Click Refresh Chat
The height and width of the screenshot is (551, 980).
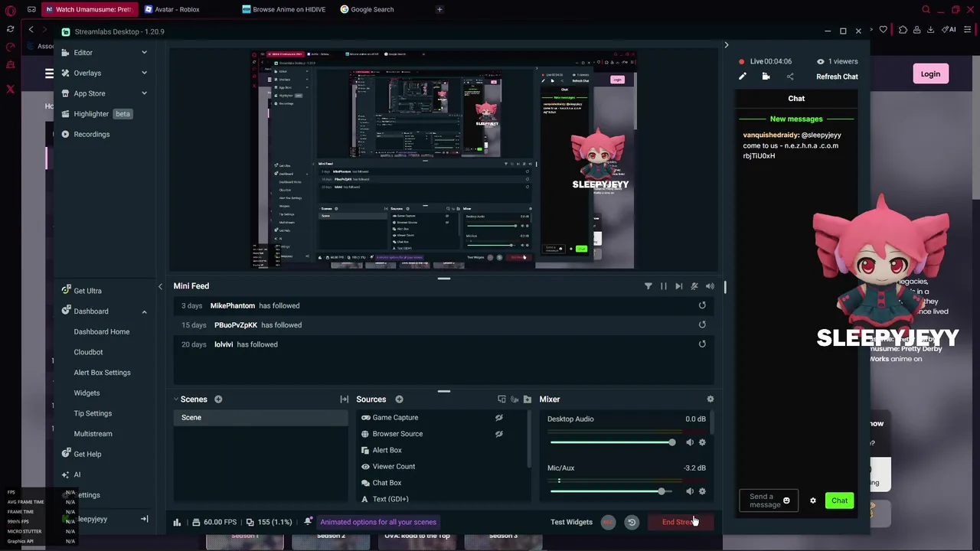coord(837,77)
